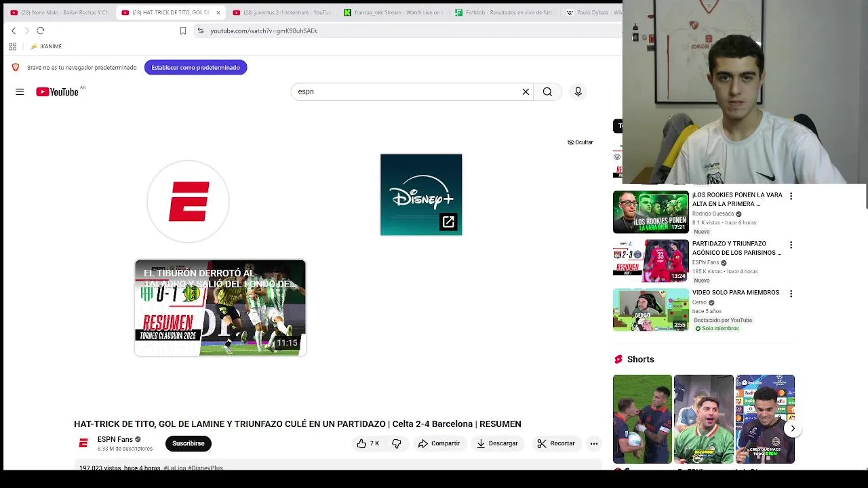This screenshot has height=488, width=868.
Task: Click the browser forward arrow
Action: [27, 30]
